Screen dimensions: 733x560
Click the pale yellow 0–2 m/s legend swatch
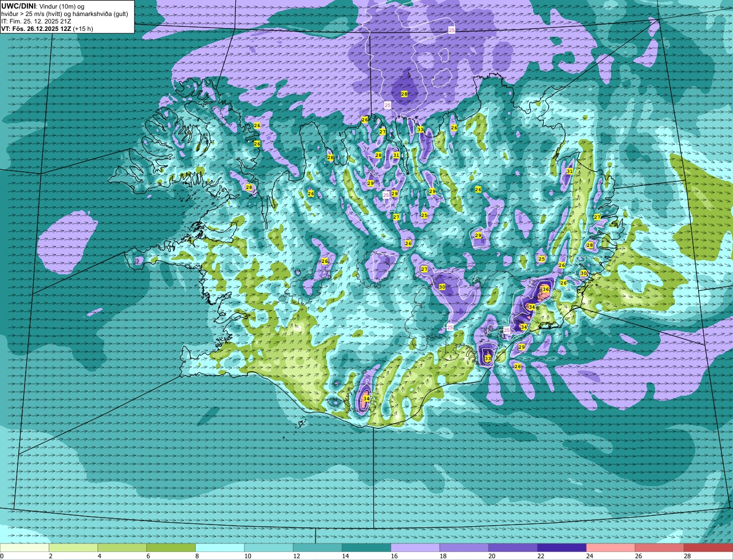[25, 547]
